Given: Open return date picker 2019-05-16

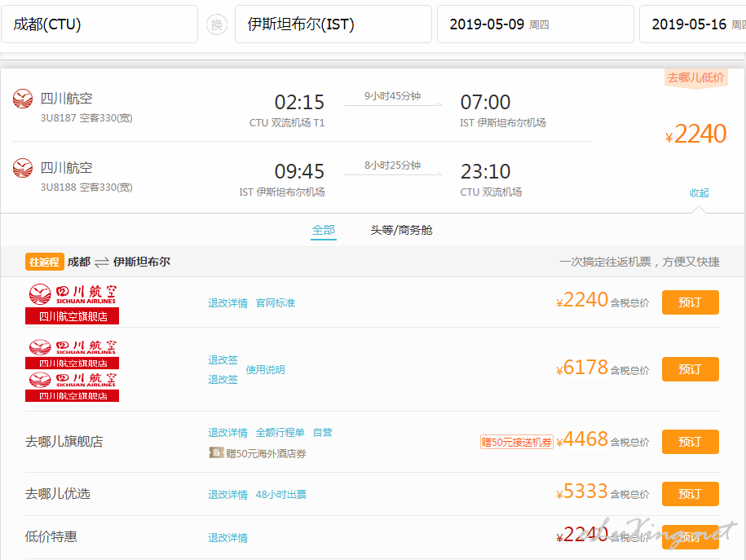Looking at the screenshot, I should (693, 24).
